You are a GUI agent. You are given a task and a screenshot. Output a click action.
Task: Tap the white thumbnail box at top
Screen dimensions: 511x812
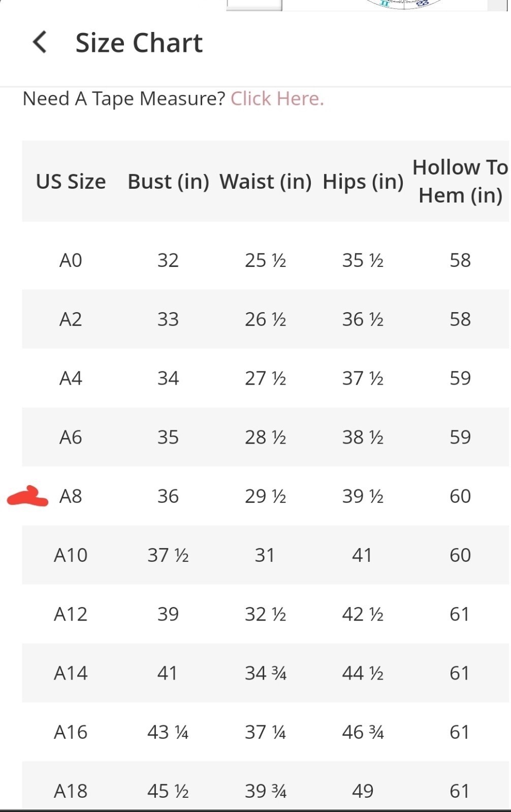254,5
